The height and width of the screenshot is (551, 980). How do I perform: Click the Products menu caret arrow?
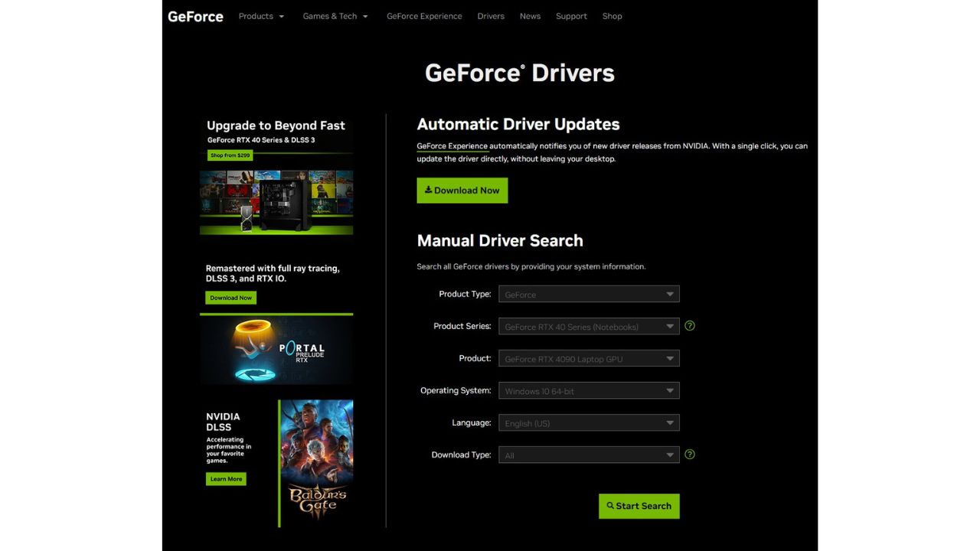pyautogui.click(x=281, y=17)
